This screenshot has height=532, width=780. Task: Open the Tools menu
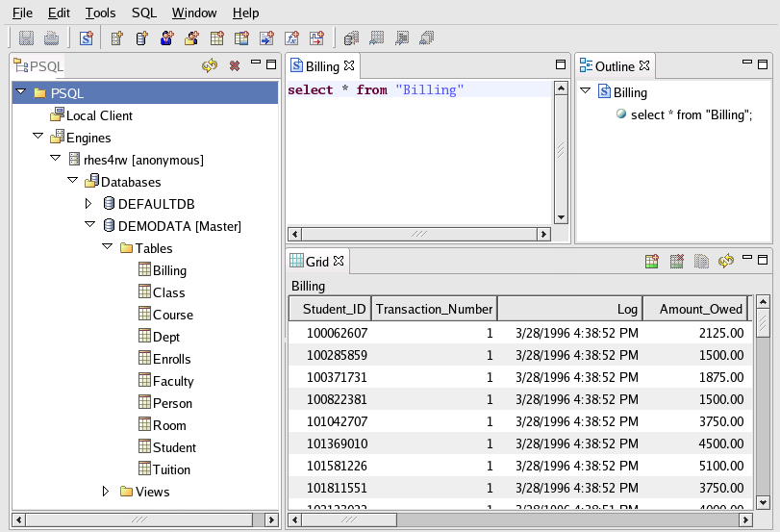tap(100, 13)
